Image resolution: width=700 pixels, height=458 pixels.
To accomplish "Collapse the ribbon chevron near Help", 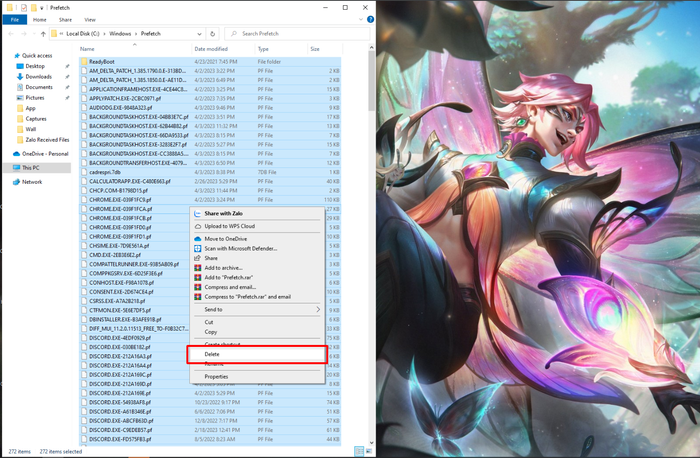I will (361, 20).
